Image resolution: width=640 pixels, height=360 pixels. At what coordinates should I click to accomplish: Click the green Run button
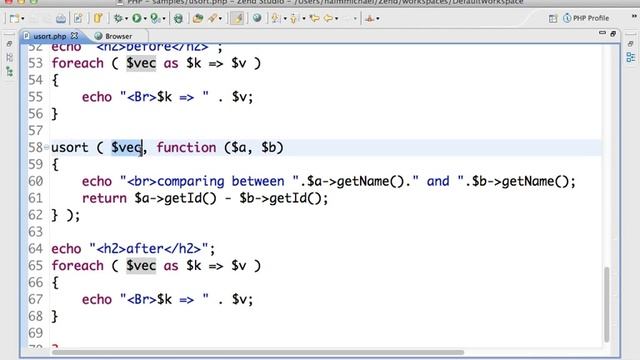tap(137, 18)
